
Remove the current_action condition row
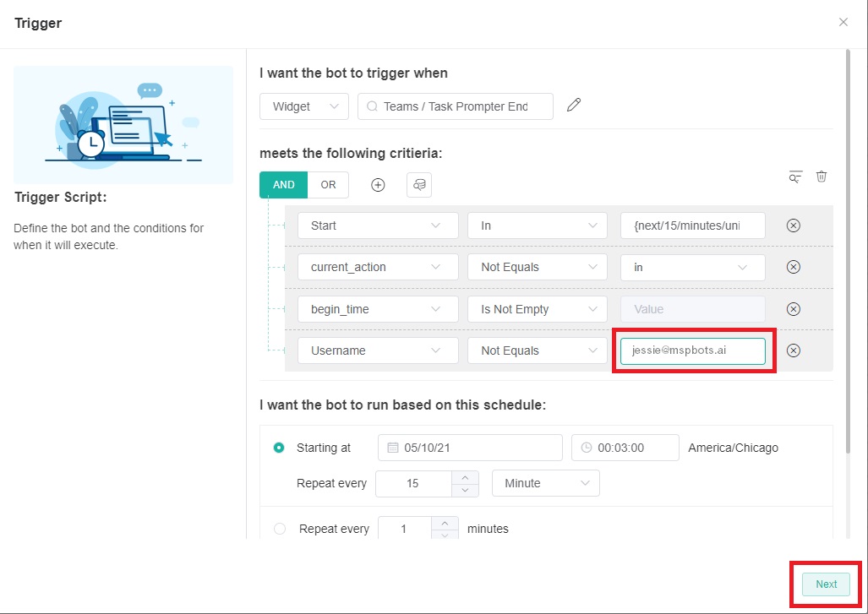pos(793,267)
